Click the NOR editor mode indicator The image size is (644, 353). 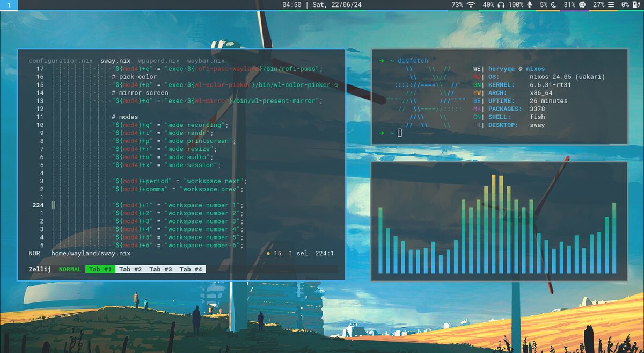coord(34,253)
